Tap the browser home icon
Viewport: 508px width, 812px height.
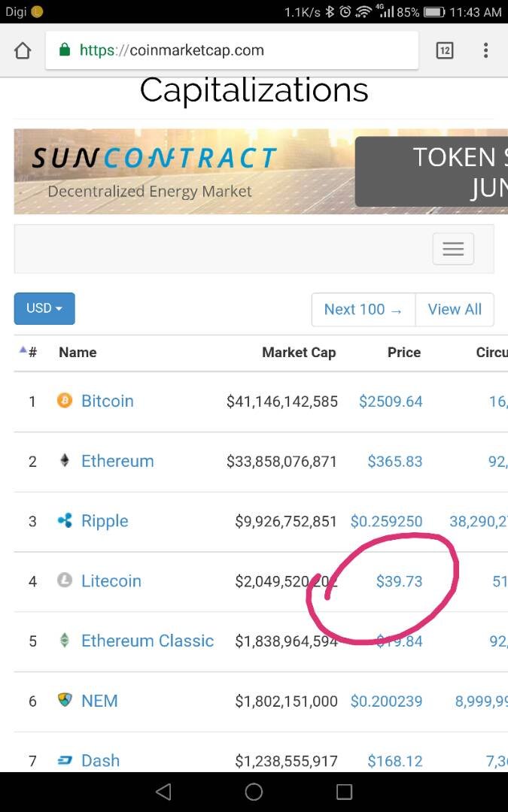point(23,51)
